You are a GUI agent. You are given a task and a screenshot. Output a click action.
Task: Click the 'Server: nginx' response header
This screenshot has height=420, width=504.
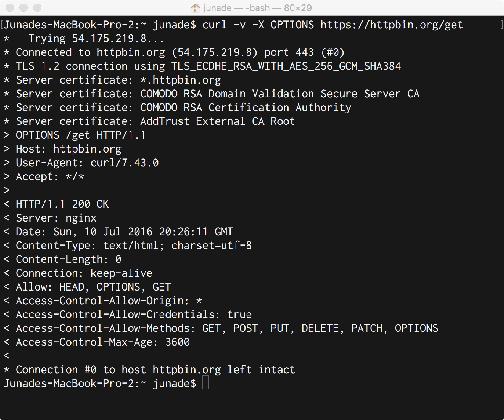(x=56, y=218)
